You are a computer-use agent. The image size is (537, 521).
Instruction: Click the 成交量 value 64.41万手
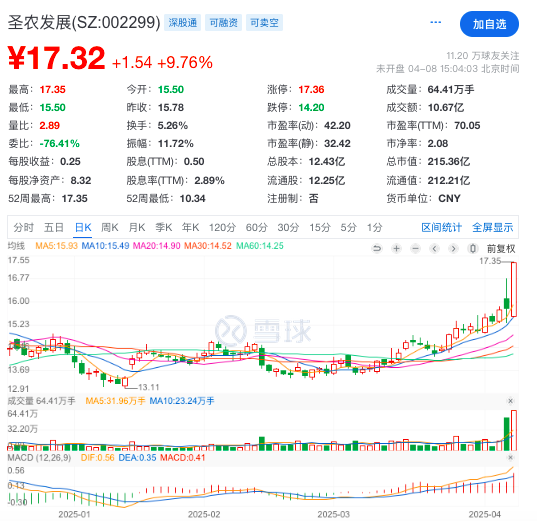(x=451, y=90)
